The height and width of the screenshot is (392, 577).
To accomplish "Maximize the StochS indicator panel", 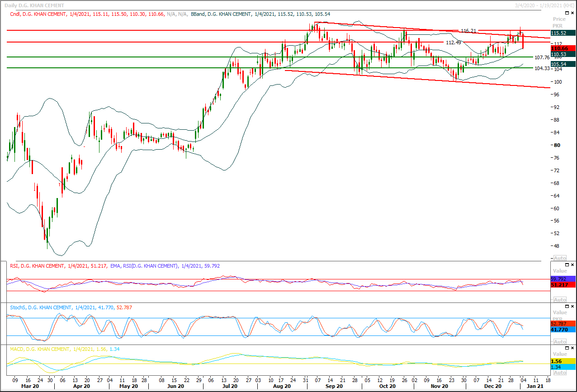I will (566, 307).
